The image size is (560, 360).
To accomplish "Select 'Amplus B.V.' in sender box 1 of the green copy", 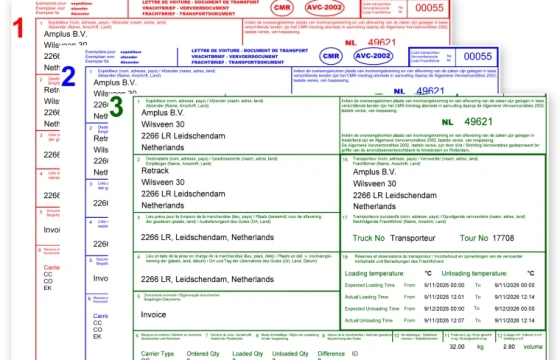I will [x=162, y=113].
